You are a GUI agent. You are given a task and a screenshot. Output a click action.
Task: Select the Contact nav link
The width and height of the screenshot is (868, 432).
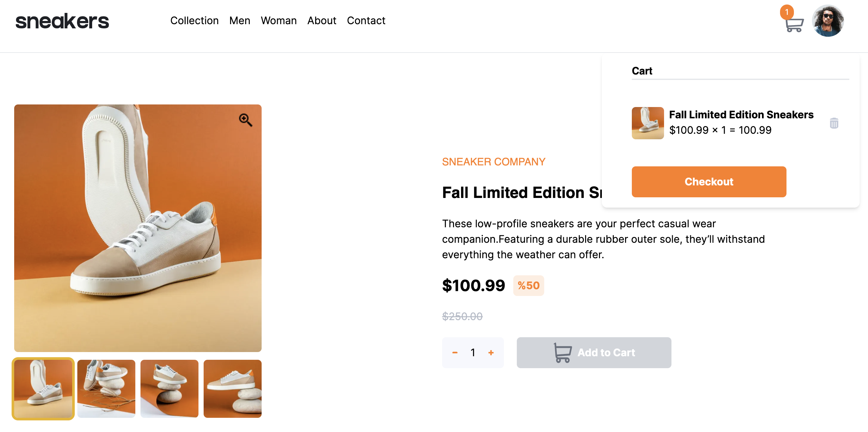tap(366, 21)
